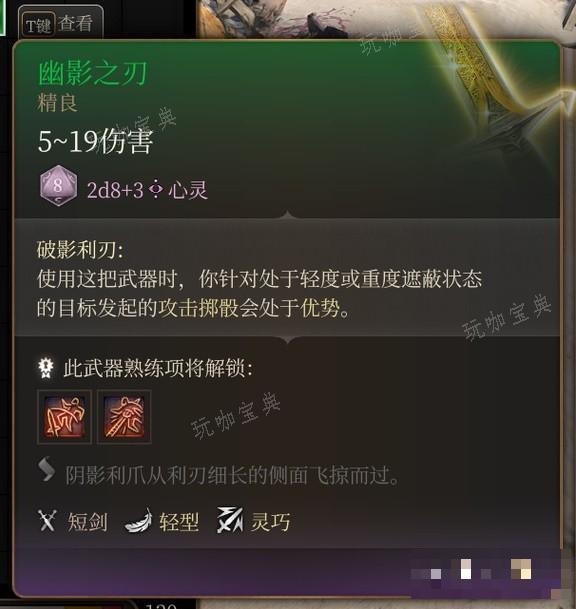Viewport: 576px width, 609px height.
Task: Click the crossed swords 短剑 icon
Action: pyautogui.click(x=47, y=520)
